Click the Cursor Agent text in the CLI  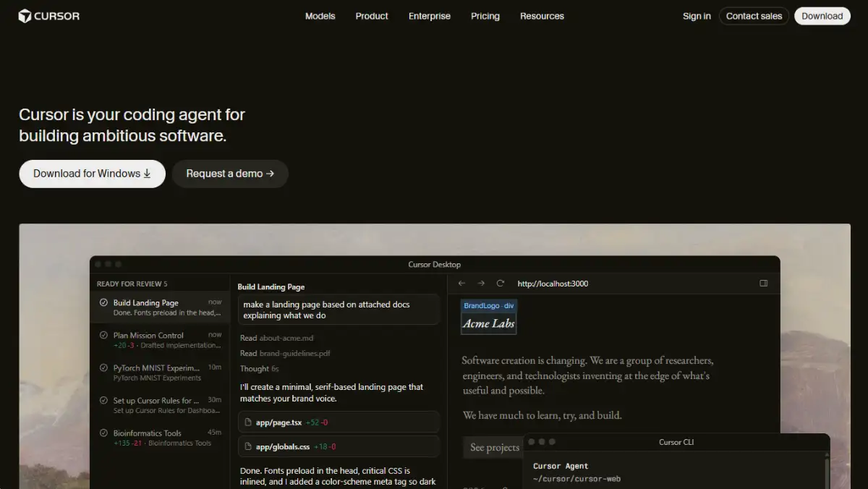561,466
